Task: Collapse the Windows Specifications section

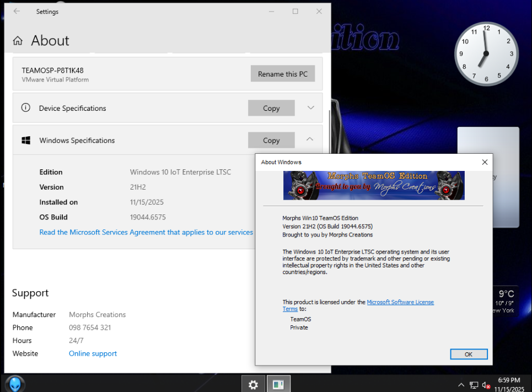Action: [x=310, y=140]
